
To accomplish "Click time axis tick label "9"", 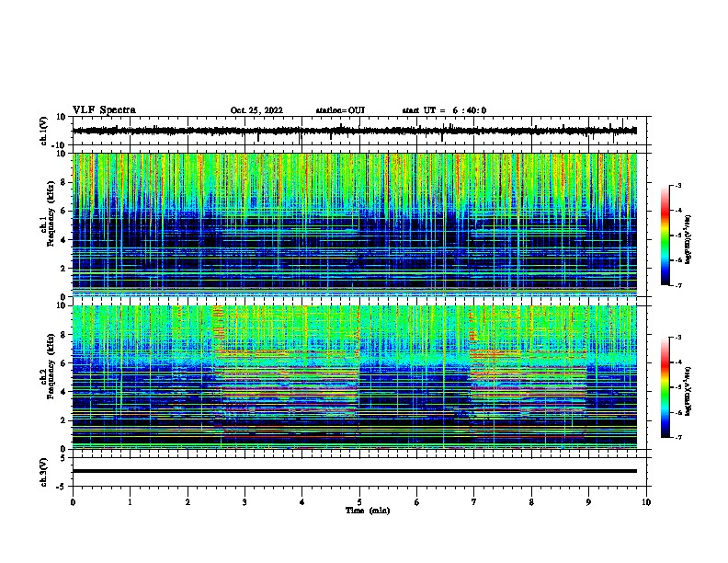I will point(588,502).
